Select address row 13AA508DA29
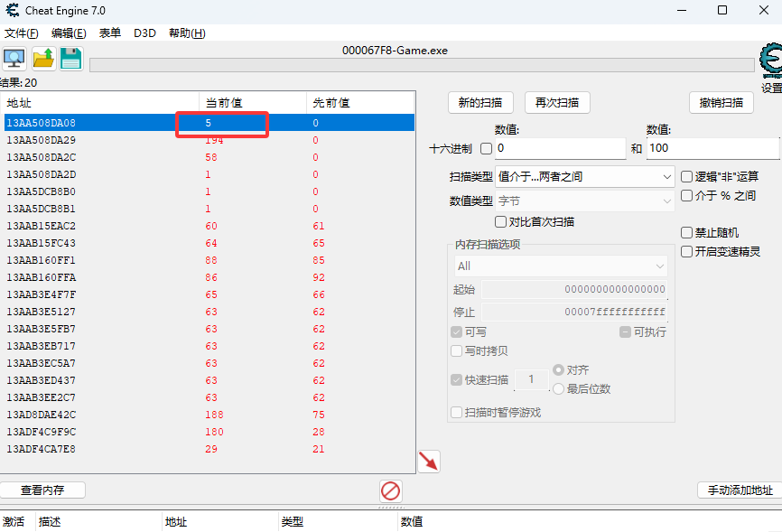Screen dimensions: 782x532 (x=209, y=140)
